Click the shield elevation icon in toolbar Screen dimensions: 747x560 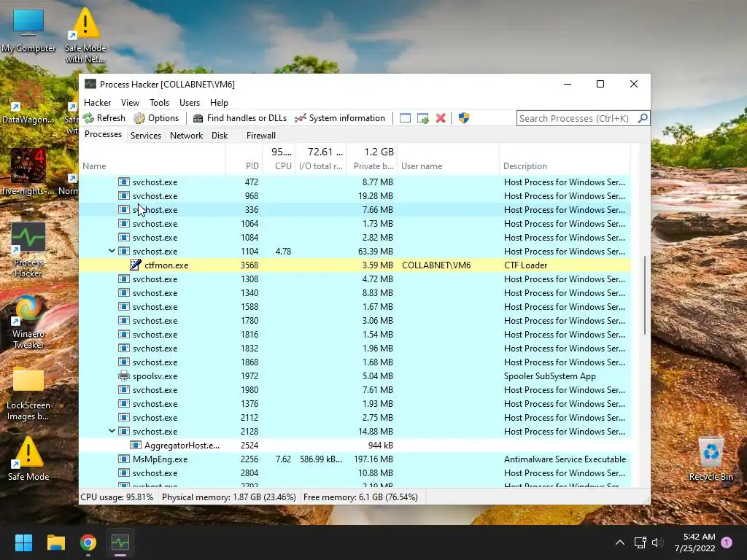click(463, 118)
